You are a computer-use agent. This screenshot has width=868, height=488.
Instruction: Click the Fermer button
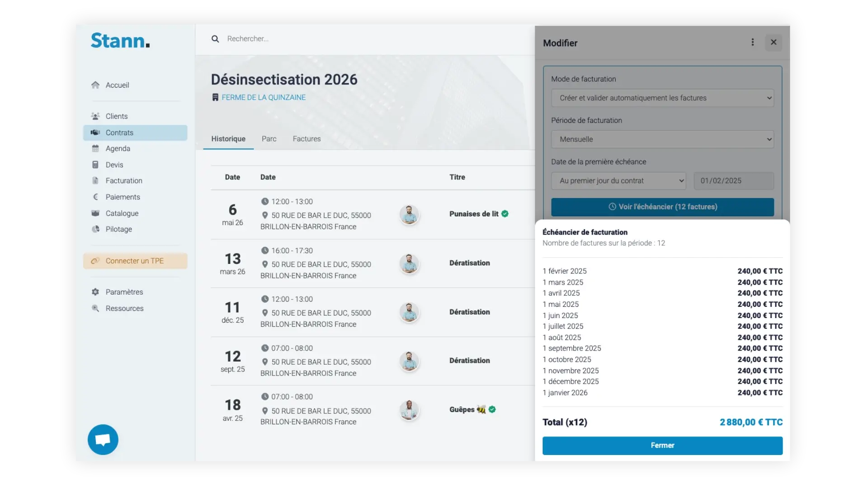[x=662, y=446]
